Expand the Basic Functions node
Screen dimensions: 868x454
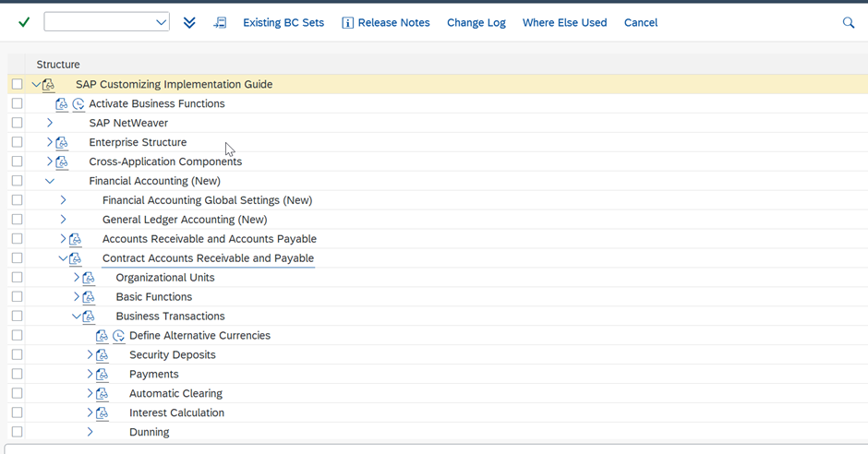tap(77, 297)
